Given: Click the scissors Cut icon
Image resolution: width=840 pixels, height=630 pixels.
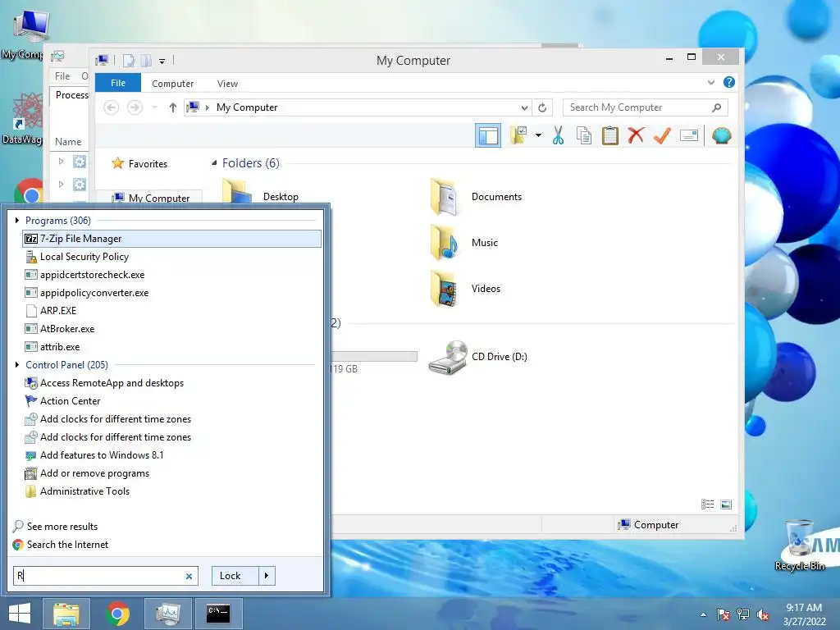Looking at the screenshot, I should tap(558, 135).
